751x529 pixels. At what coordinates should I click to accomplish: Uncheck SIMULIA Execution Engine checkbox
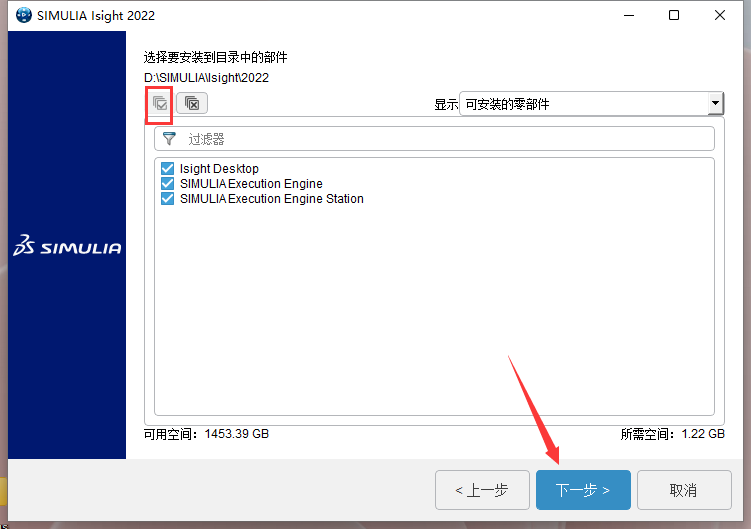(x=167, y=184)
